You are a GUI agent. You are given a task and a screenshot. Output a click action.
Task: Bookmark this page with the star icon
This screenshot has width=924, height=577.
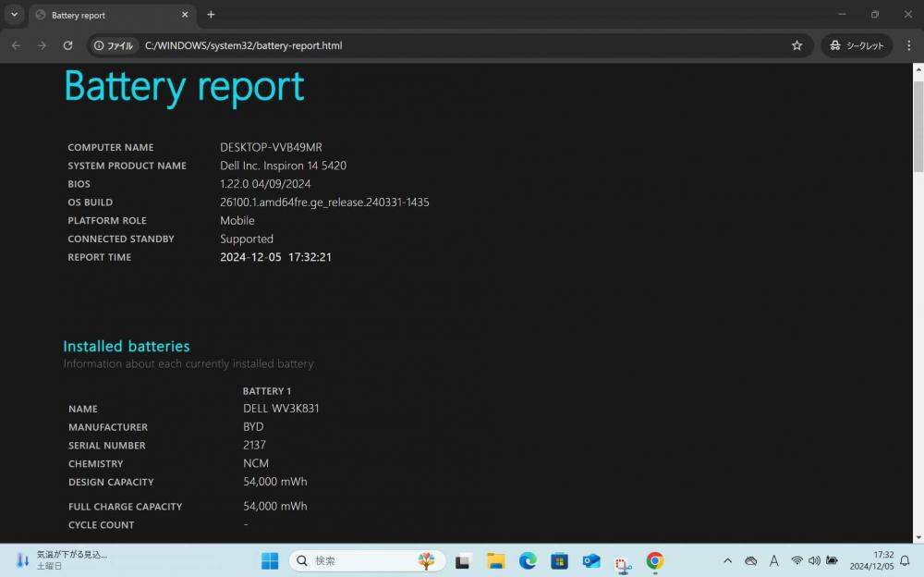pos(796,45)
